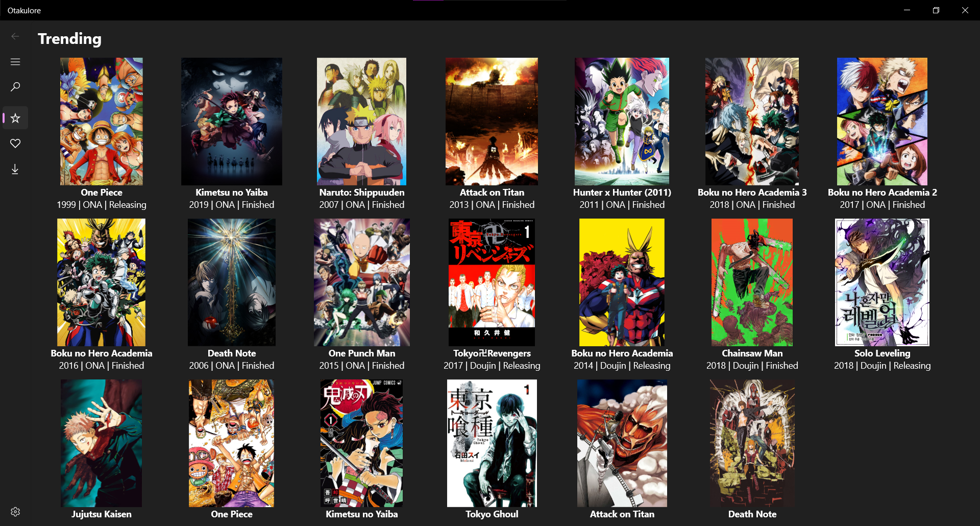This screenshot has height=526, width=980.
Task: Open Naruto: Shippuuden poster
Action: 362,122
